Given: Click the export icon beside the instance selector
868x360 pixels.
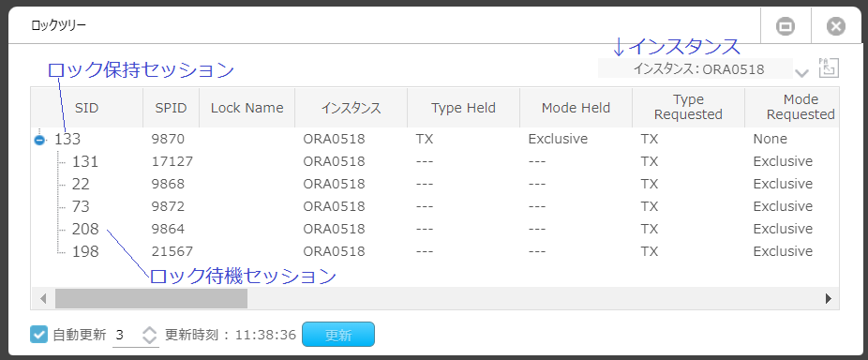Looking at the screenshot, I should (829, 68).
